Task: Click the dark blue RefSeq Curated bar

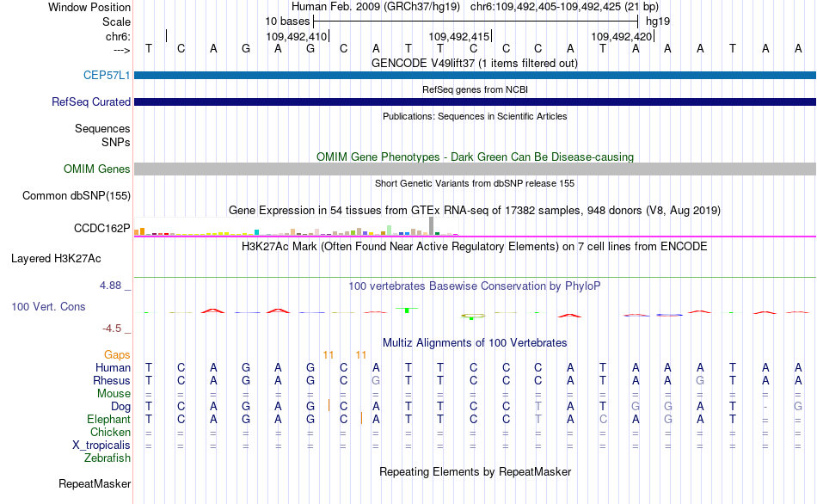Action: coord(476,101)
